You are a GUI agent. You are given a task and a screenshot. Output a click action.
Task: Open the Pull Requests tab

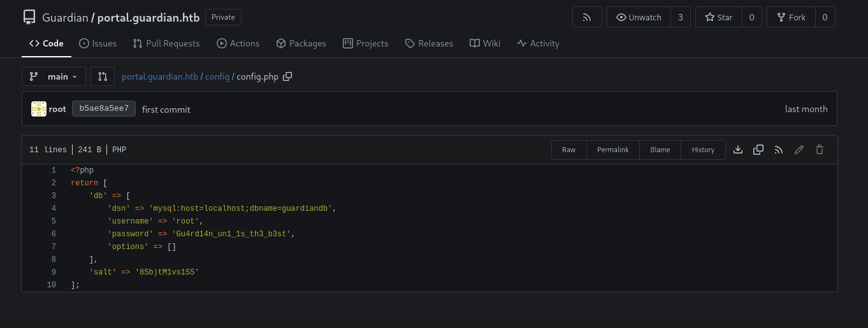[166, 43]
